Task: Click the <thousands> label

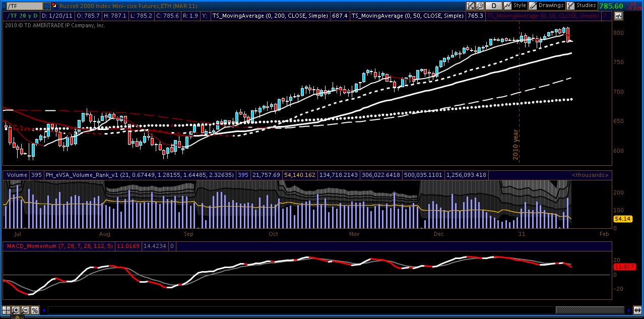Action: pyautogui.click(x=590, y=175)
